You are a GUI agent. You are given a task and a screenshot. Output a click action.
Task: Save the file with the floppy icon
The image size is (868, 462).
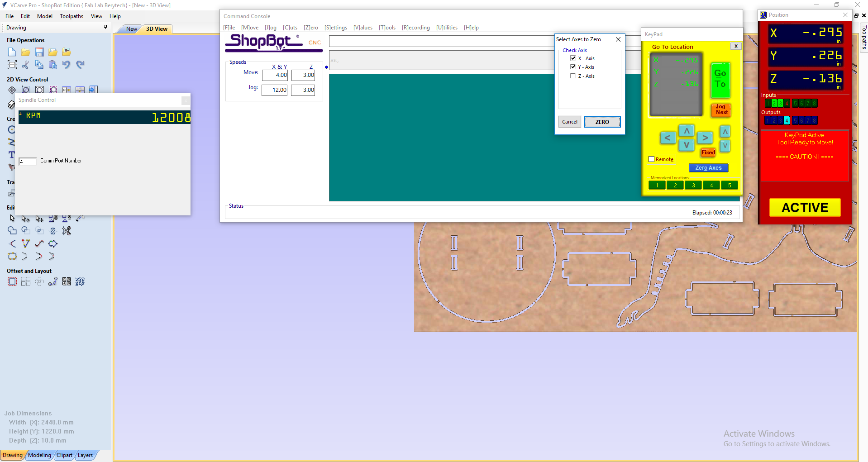pos(39,52)
